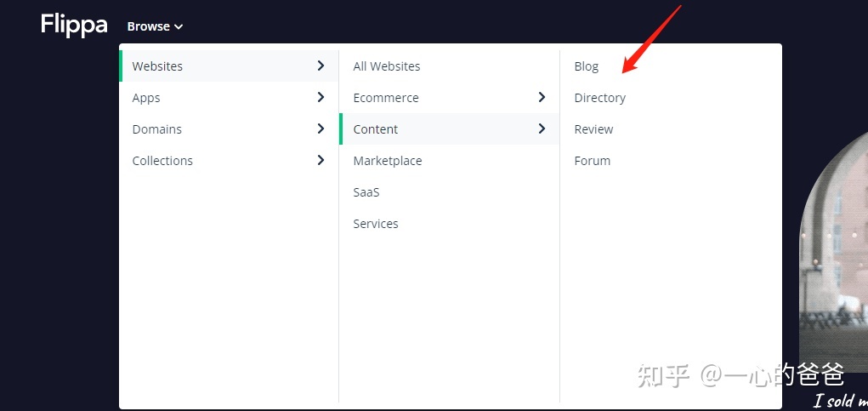Expand the Collections chevron arrow
The height and width of the screenshot is (411, 868).
click(x=321, y=161)
